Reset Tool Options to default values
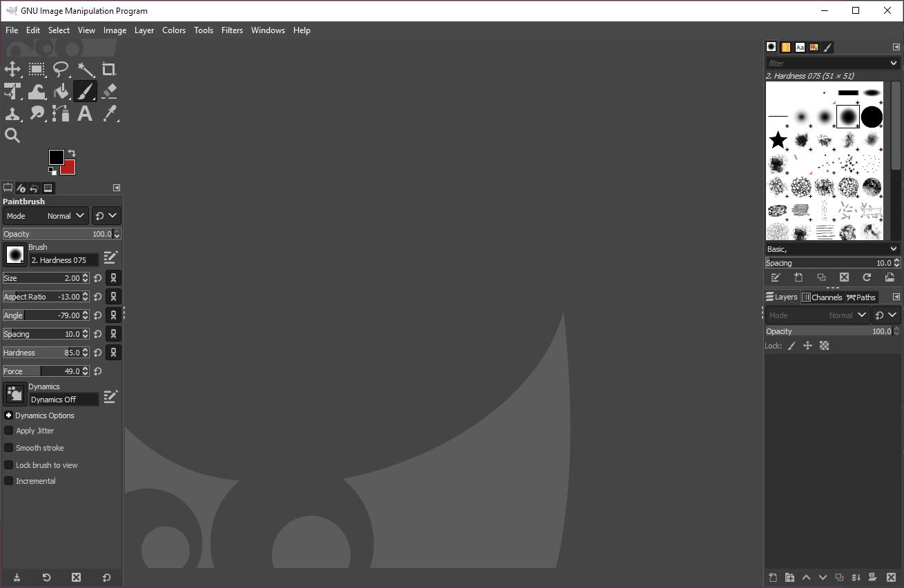This screenshot has height=588, width=904. point(106,578)
